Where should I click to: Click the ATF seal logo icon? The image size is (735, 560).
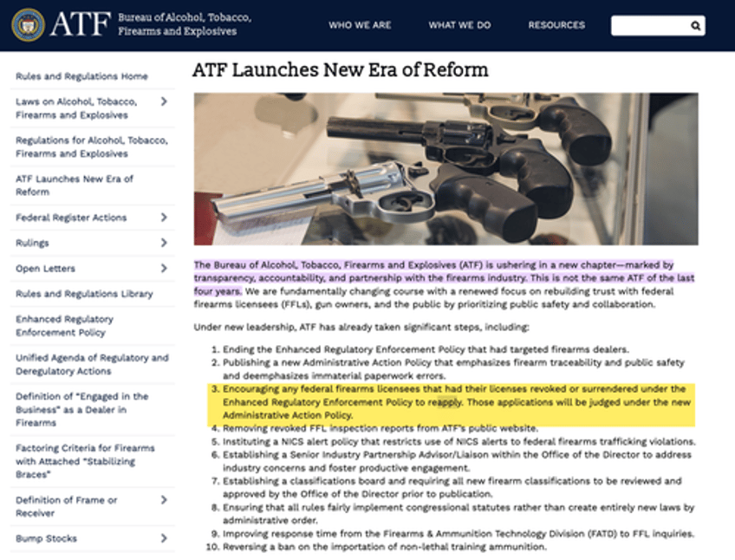pyautogui.click(x=29, y=25)
